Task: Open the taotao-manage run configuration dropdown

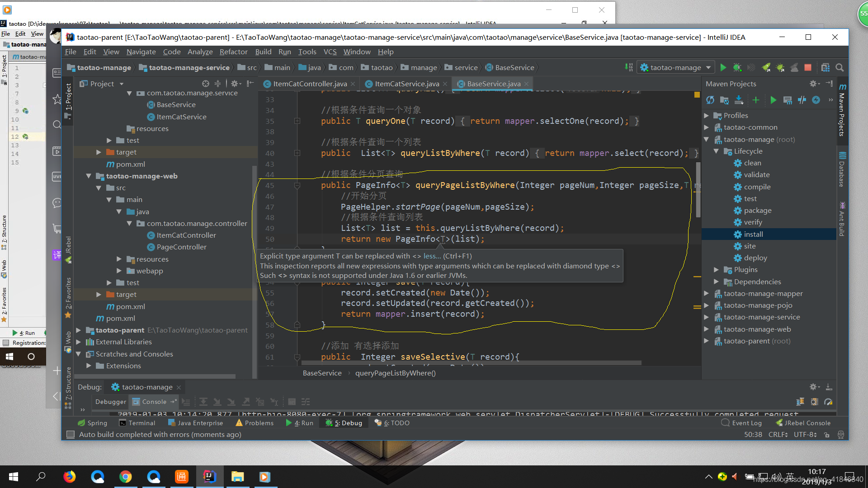Action: [676, 67]
